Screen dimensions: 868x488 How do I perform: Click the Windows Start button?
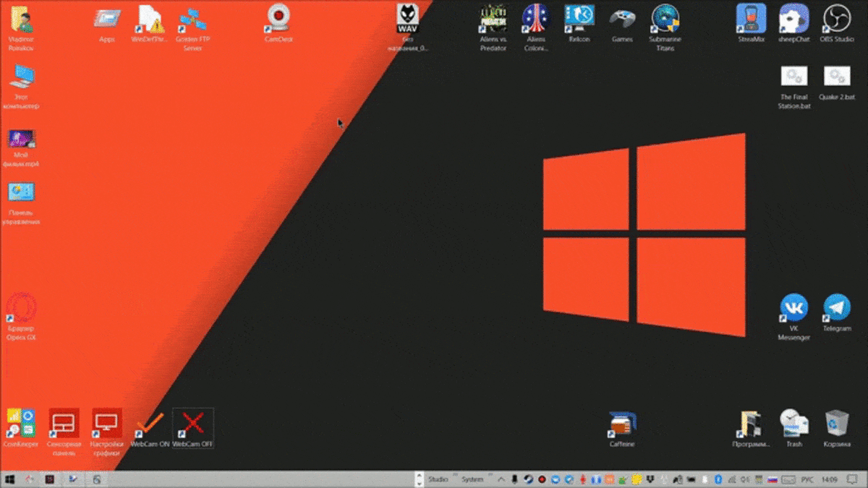[x=10, y=479]
